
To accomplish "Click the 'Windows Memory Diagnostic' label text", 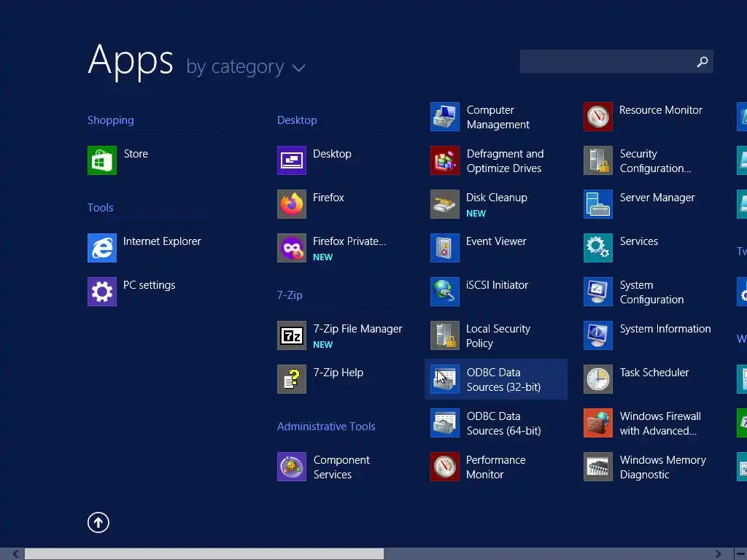I will tap(662, 467).
